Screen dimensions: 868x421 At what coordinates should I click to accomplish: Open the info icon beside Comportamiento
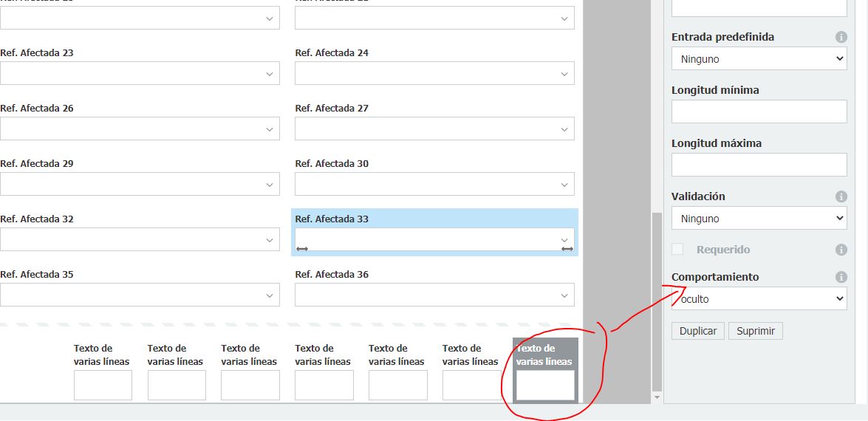pyautogui.click(x=841, y=277)
